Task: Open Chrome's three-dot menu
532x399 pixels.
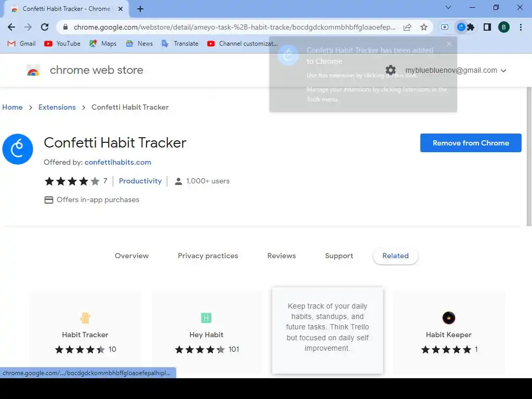Action: tap(521, 27)
